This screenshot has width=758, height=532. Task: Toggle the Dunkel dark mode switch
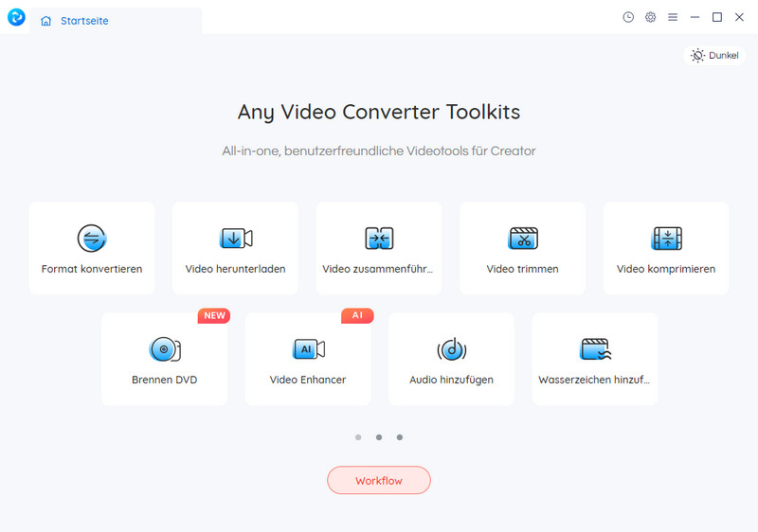[x=714, y=56]
